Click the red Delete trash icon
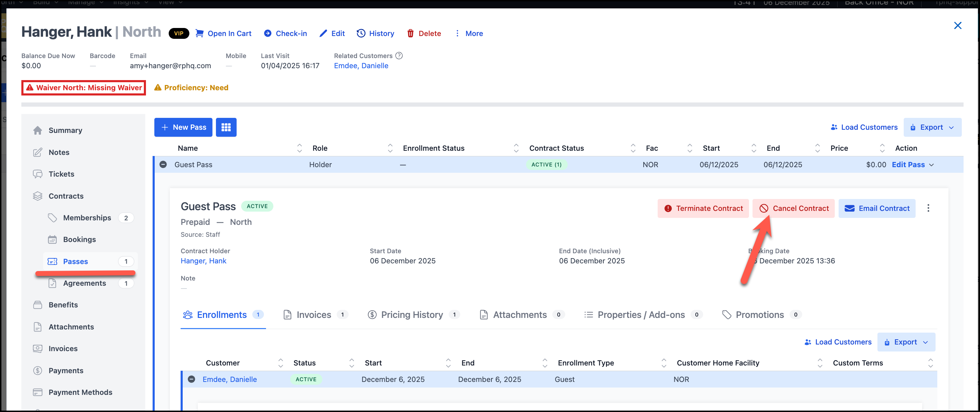Screen dimensions: 980x412 pyautogui.click(x=410, y=34)
